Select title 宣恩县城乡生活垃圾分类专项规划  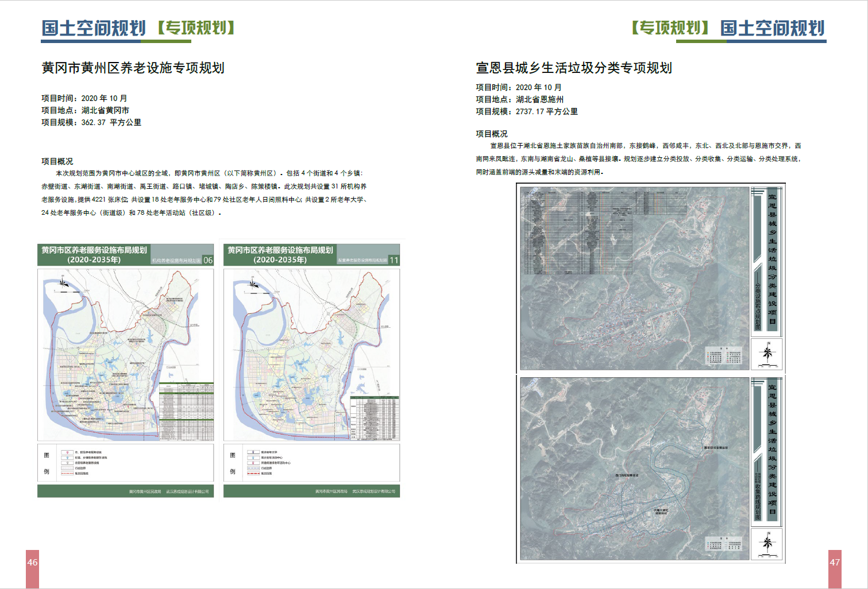point(574,68)
